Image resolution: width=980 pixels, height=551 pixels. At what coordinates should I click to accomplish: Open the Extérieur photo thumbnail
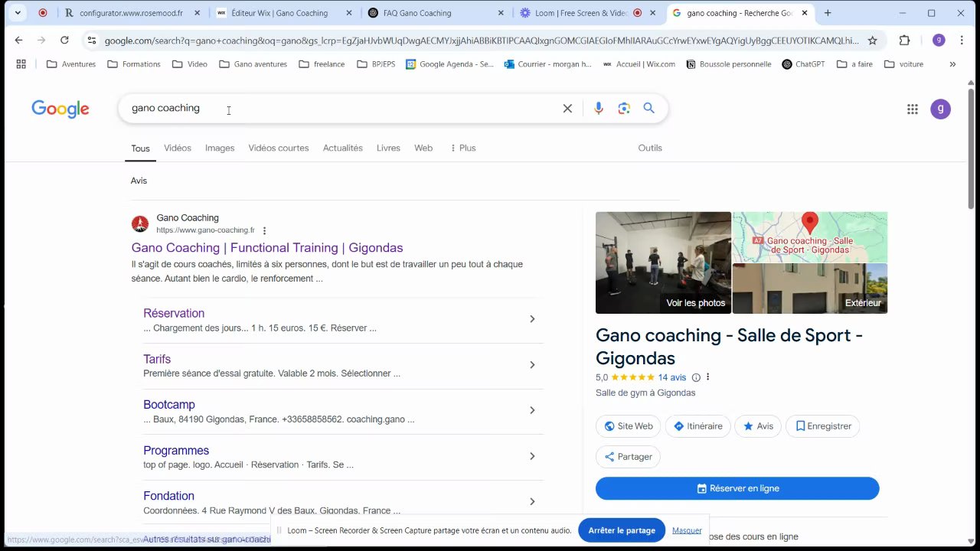coord(810,289)
